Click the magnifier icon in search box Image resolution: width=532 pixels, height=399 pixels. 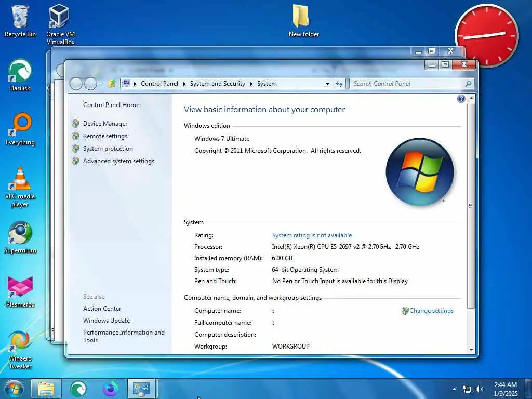468,84
